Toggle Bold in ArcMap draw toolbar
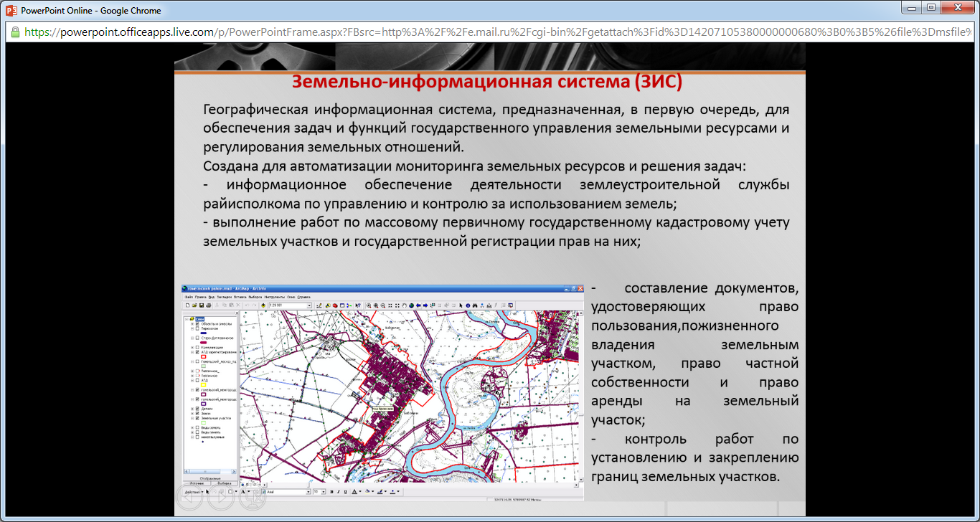980x522 pixels. click(x=331, y=492)
